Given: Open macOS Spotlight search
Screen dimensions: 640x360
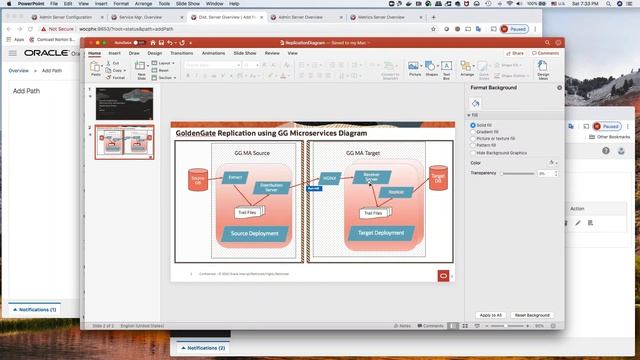Looking at the screenshot, I should (x=609, y=4).
